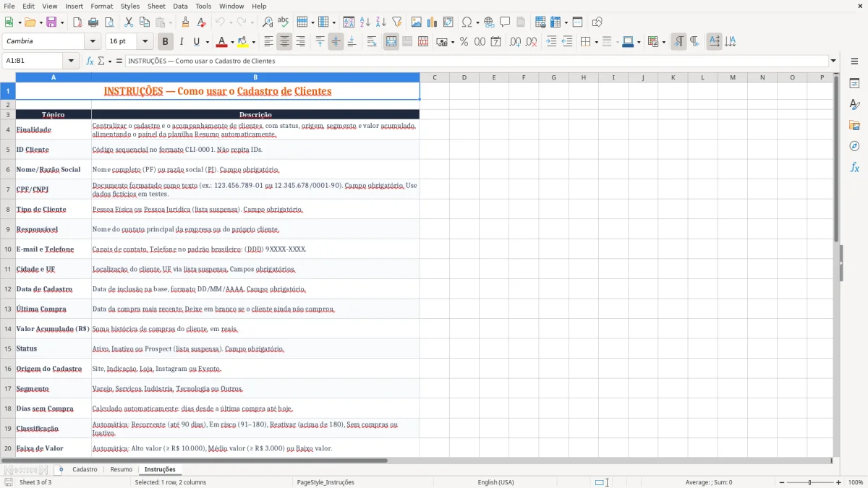Image resolution: width=868 pixels, height=488 pixels.
Task: Click the Zoom In plus button
Action: tap(839, 482)
